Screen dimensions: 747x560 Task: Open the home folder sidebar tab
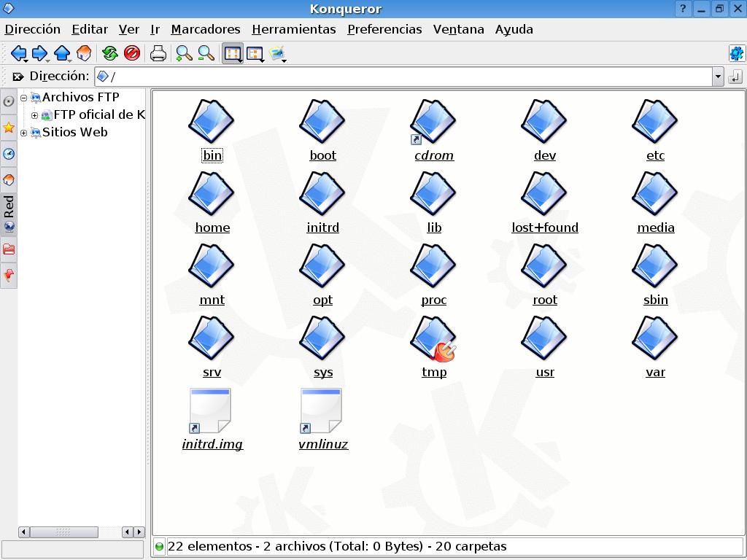click(x=9, y=180)
